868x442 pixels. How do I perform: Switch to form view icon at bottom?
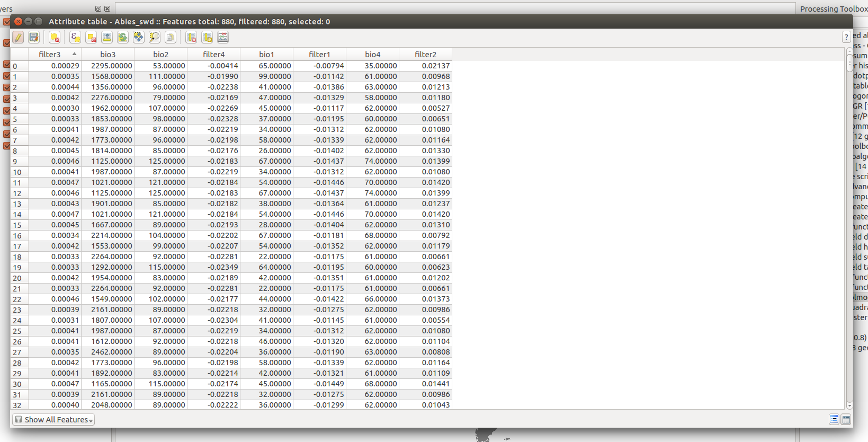pos(834,420)
